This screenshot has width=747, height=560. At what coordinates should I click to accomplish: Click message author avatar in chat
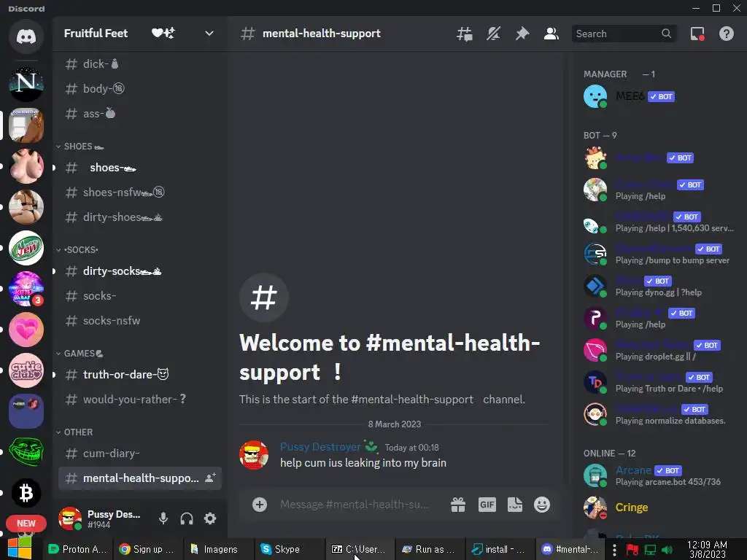click(x=253, y=455)
